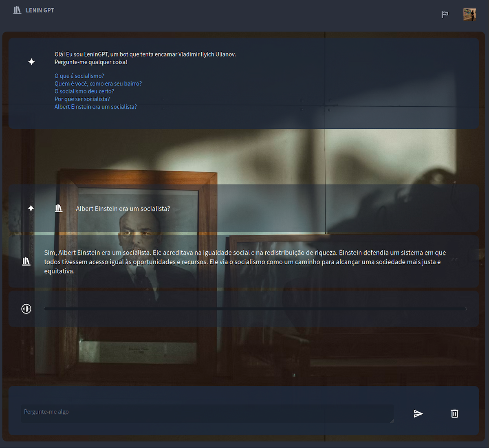The image size is (489, 448).
Task: Clear the chat using the trash icon
Action: (454, 414)
